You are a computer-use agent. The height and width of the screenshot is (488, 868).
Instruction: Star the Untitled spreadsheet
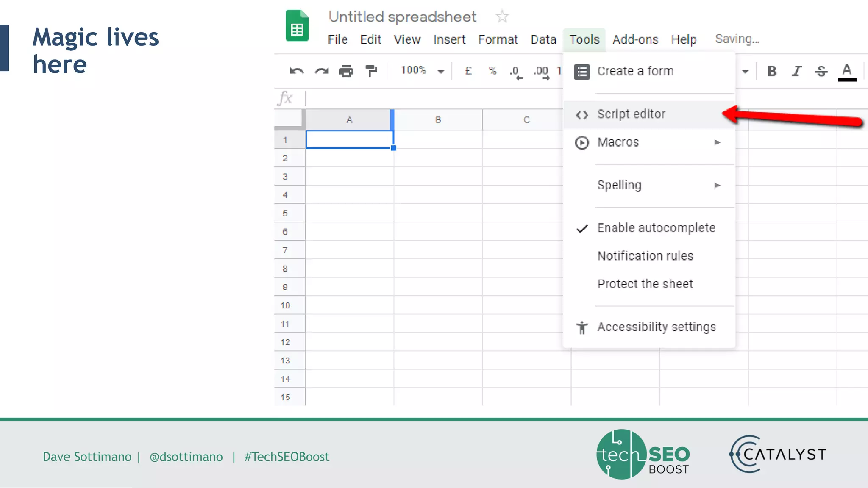coord(502,17)
